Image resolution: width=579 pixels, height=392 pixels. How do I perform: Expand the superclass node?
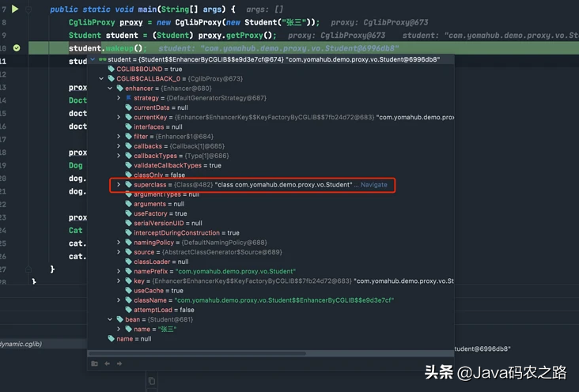click(x=119, y=185)
